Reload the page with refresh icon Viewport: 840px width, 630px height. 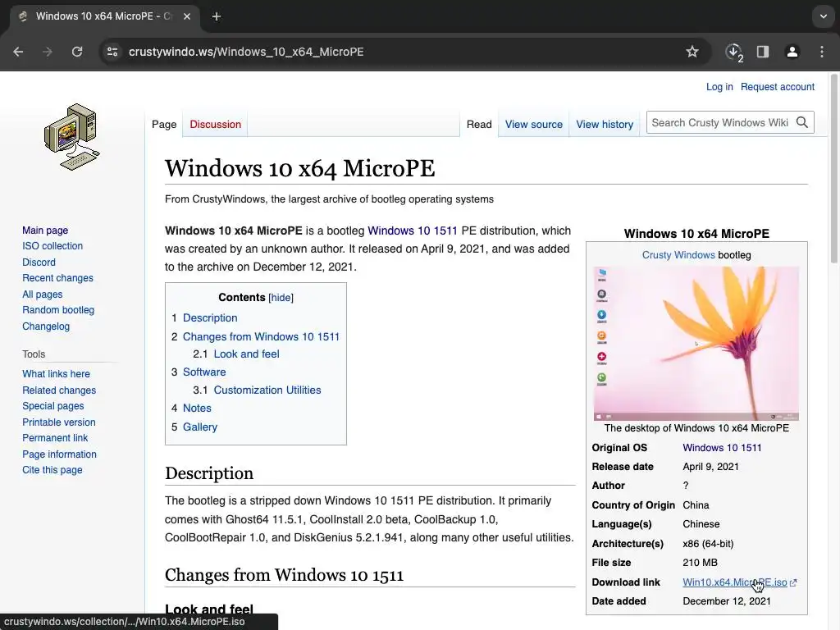pos(77,52)
